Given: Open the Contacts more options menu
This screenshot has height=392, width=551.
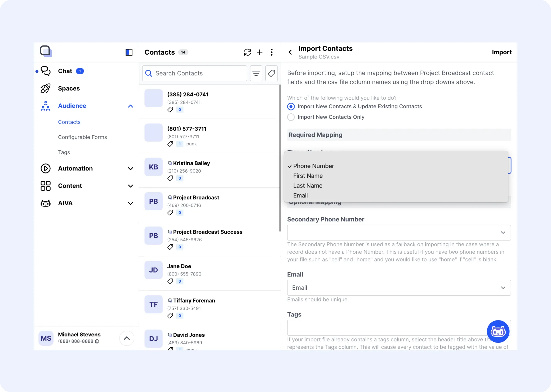Looking at the screenshot, I should pyautogui.click(x=272, y=52).
